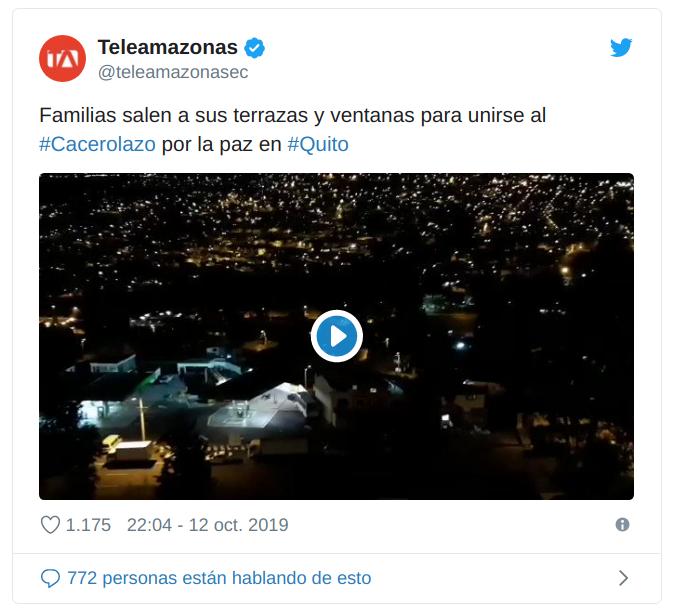Open '772 personas están hablando de esto'
This screenshot has width=673, height=612.
pyautogui.click(x=219, y=578)
